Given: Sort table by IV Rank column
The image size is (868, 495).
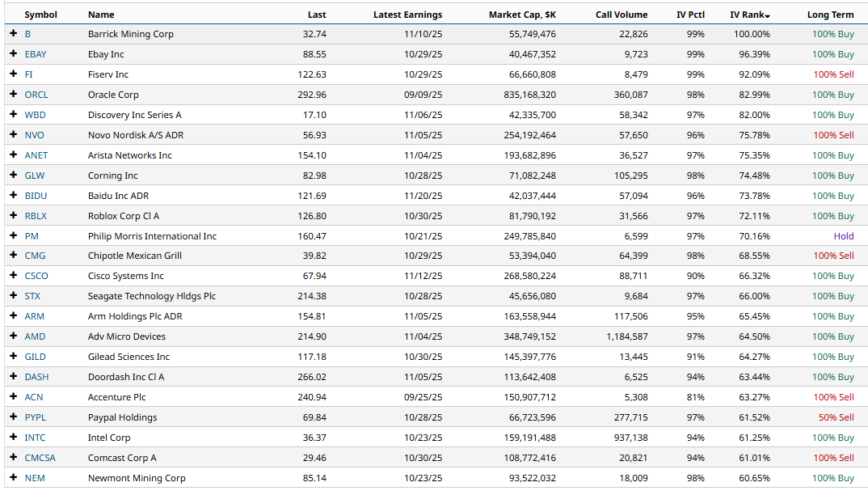Looking at the screenshot, I should pyautogui.click(x=749, y=15).
